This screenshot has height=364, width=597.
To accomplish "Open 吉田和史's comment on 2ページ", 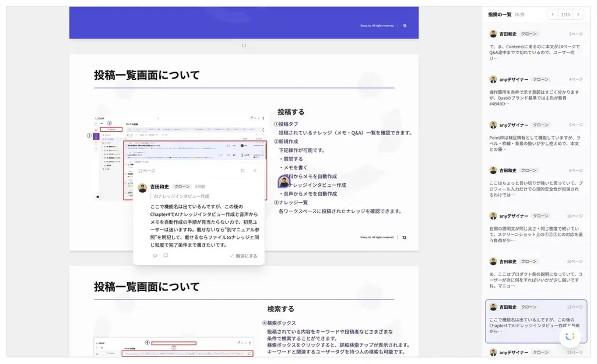I will (536, 45).
